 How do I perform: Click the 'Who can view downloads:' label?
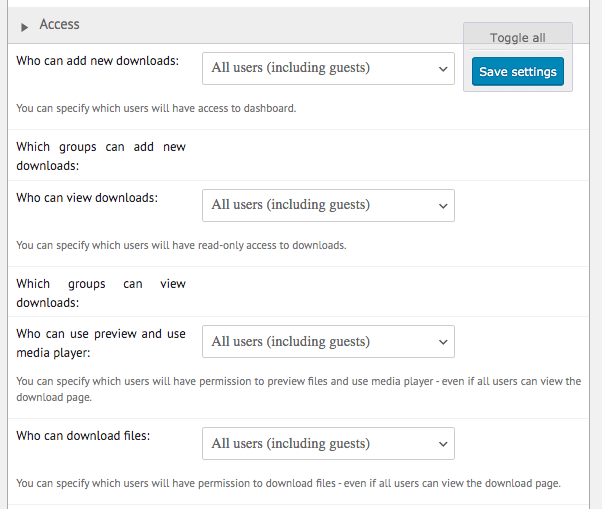(x=87, y=198)
